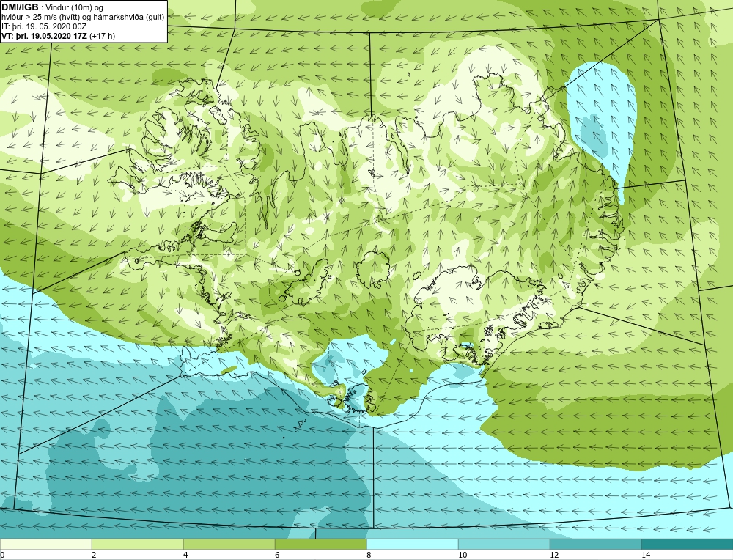Click the 'hviður > 25 m/s' legend line

point(83,18)
